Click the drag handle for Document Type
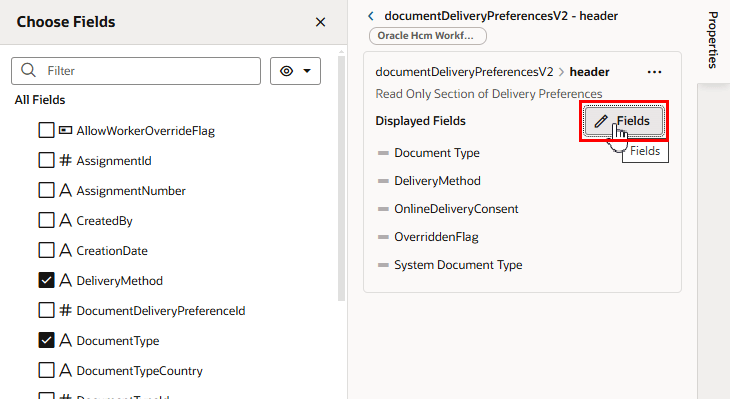Viewport: 730px width, 399px height. coord(383,153)
